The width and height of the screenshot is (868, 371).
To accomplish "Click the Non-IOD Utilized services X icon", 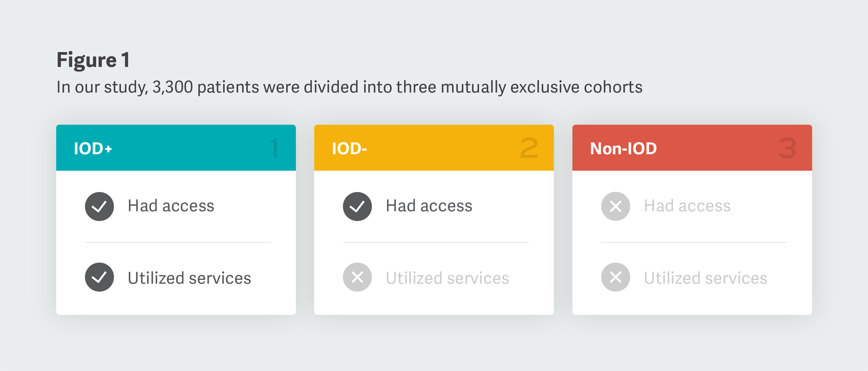I will 615,277.
